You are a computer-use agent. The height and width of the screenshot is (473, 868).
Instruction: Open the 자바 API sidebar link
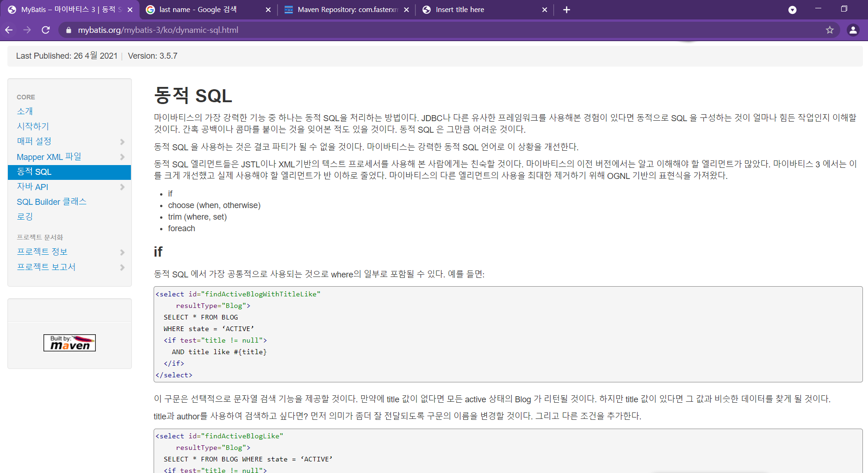coord(32,187)
